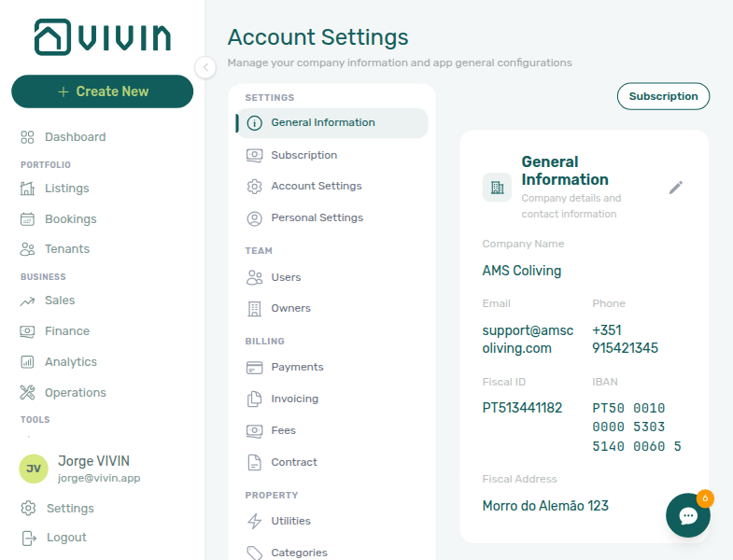733x560 pixels.
Task: Click the Account Settings gear icon
Action: coord(254,187)
